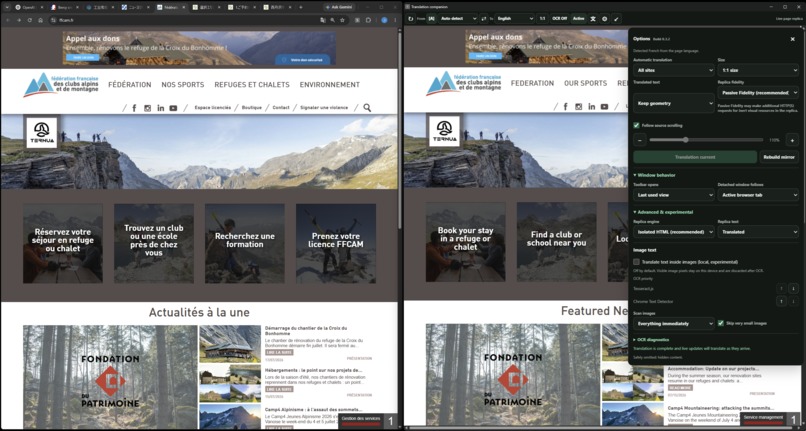The height and width of the screenshot is (431, 806).
Task: Collapse the Advanced & experimental section
Action: pos(663,212)
